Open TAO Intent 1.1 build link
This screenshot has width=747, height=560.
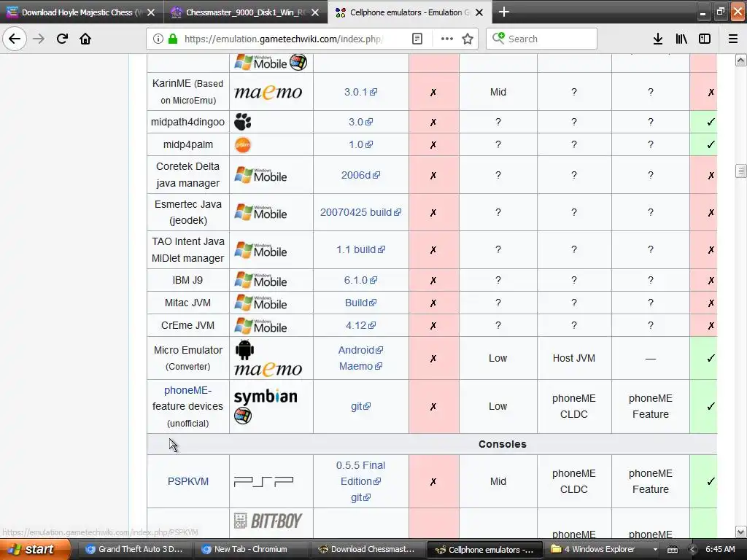(x=360, y=249)
